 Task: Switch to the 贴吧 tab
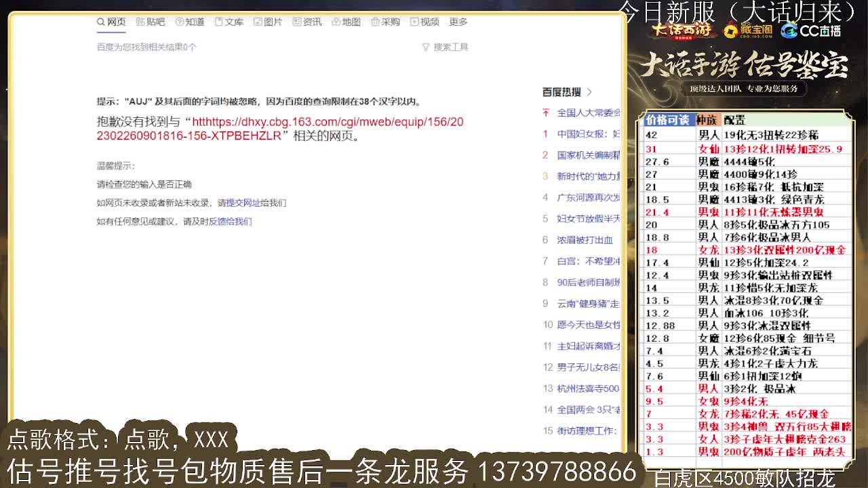(151, 22)
